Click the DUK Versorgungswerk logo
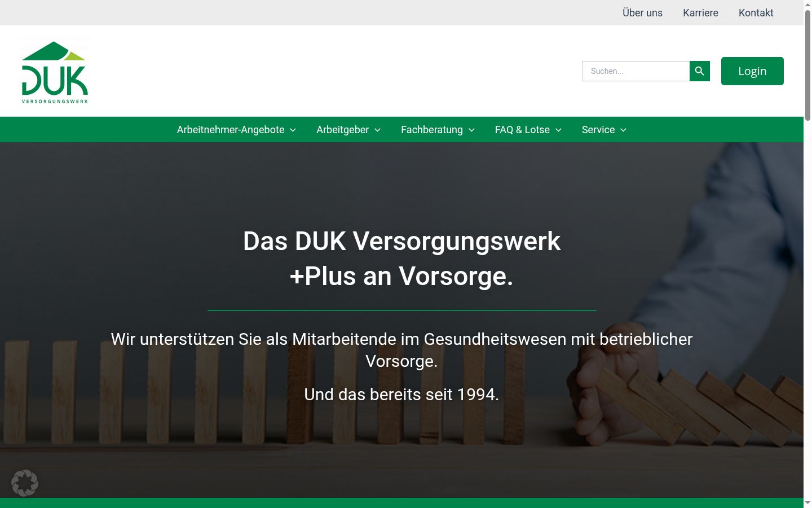This screenshot has height=508, width=812. [x=55, y=72]
